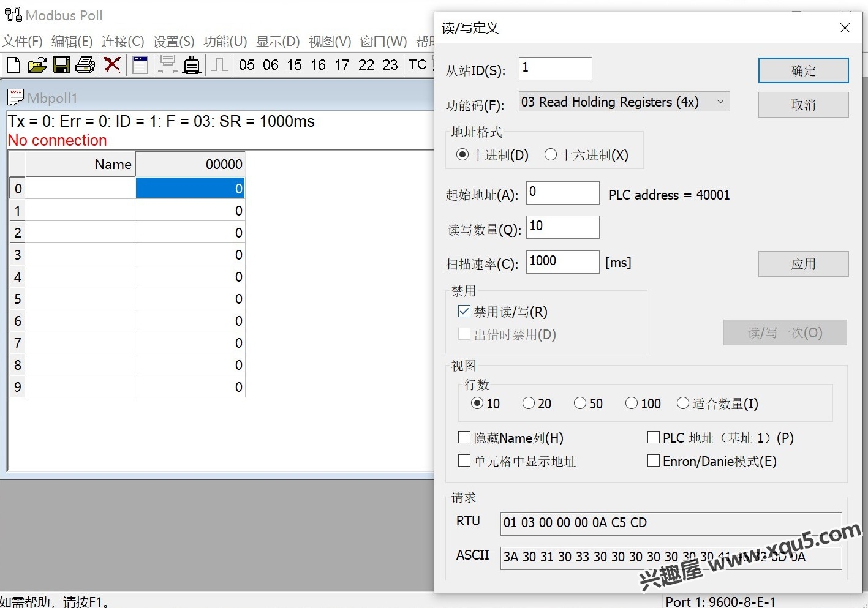Click the Modbus Poll application title icon
Viewport: 868px width, 608px height.
(13, 15)
